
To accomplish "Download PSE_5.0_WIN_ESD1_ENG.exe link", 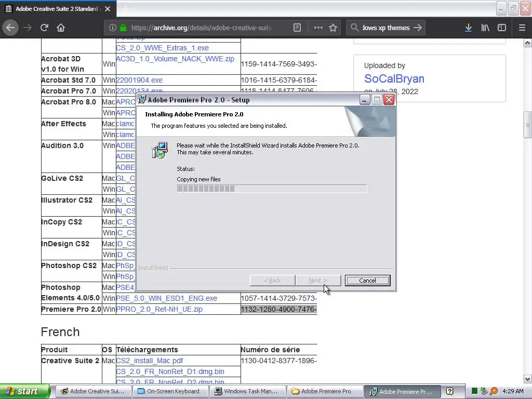I will click(x=166, y=298).
